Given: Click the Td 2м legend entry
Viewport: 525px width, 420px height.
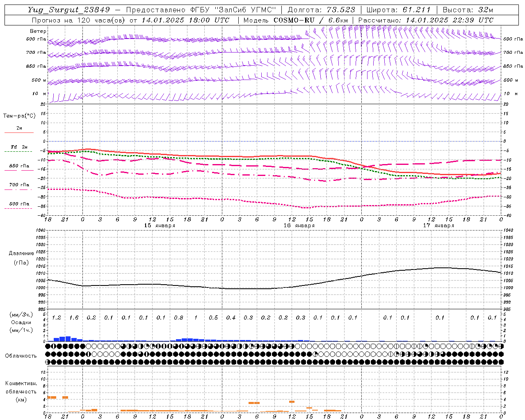Looking at the screenshot, I should click(19, 147).
